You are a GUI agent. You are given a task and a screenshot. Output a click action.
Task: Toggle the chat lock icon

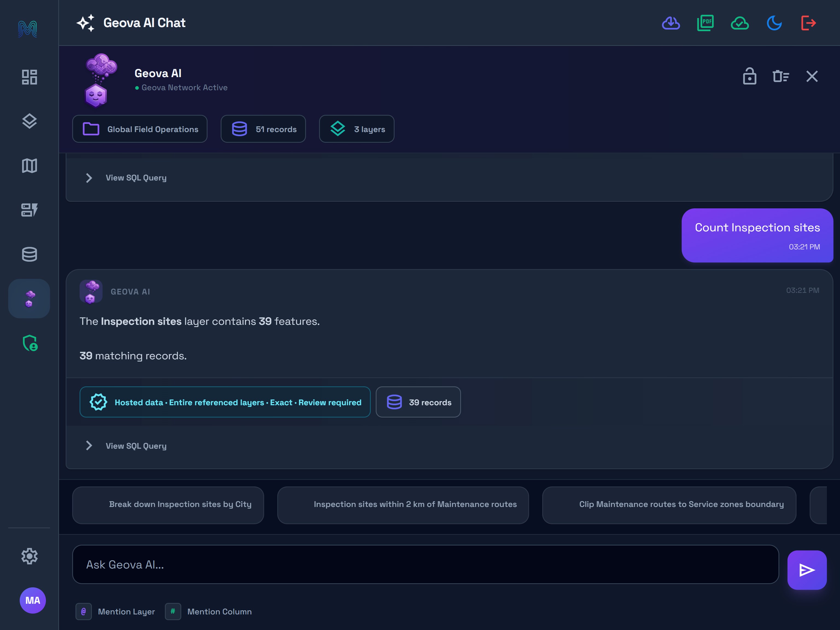point(749,76)
